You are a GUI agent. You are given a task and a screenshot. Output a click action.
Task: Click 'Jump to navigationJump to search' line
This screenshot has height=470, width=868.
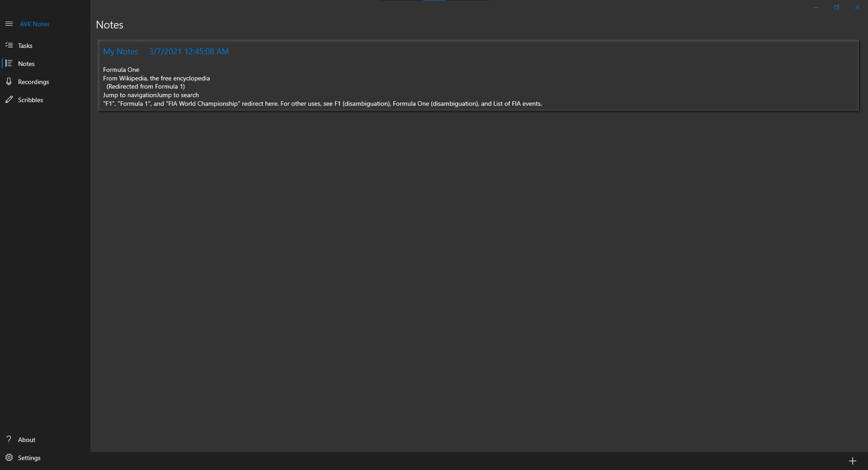click(x=151, y=95)
